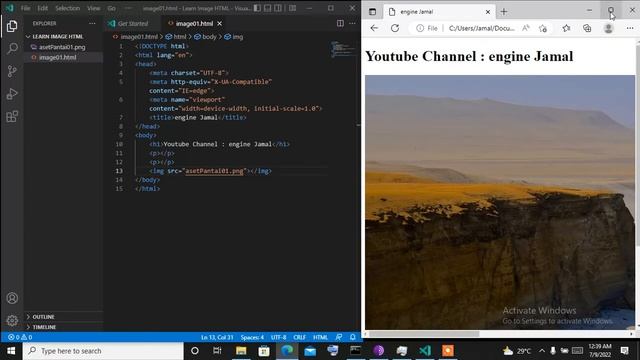Open browser tab actions menu icon
640x360 pixels.
click(x=372, y=12)
